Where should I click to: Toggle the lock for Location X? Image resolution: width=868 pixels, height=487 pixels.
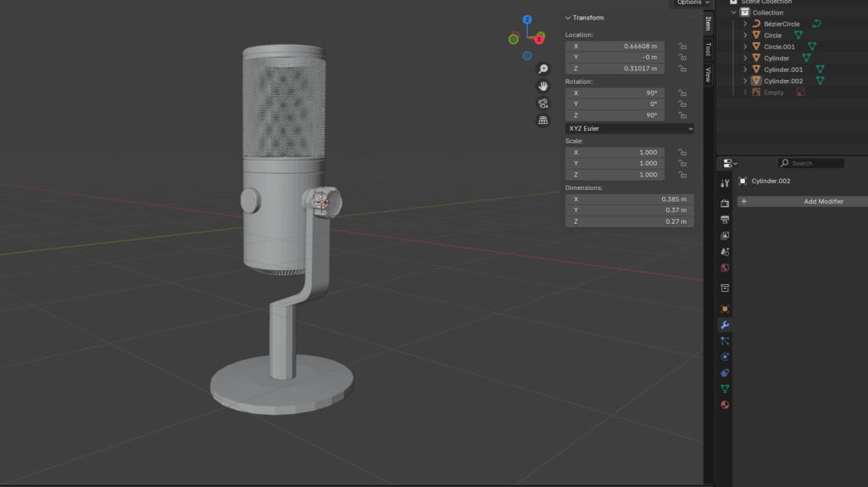682,46
